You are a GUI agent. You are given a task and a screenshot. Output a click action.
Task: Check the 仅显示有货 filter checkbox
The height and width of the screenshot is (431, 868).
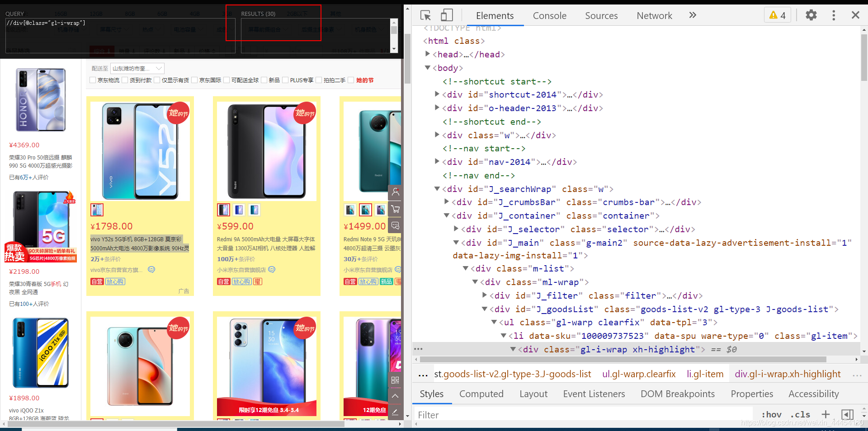pyautogui.click(x=157, y=80)
